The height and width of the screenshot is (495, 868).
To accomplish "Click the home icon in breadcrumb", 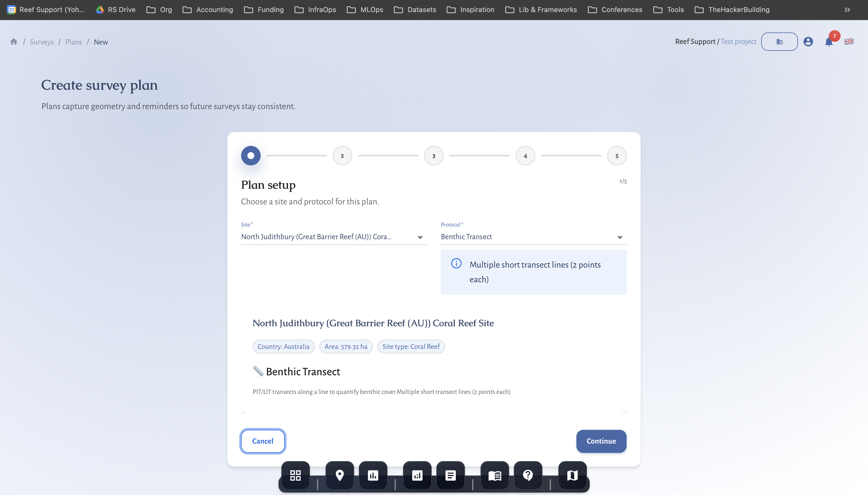I will tap(13, 41).
